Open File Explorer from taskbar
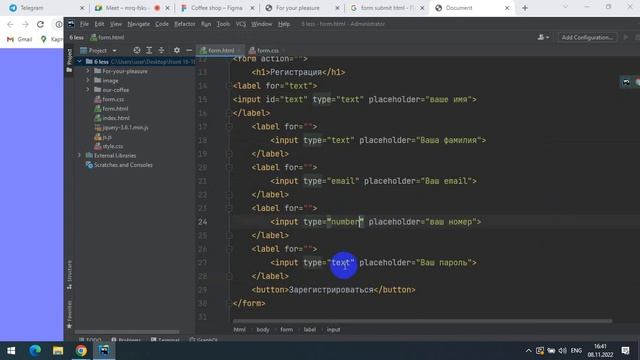Viewport: 640px width, 360px height. coord(58,351)
